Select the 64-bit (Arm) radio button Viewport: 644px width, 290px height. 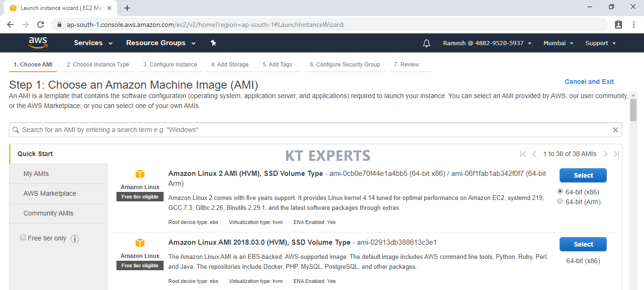tap(560, 201)
